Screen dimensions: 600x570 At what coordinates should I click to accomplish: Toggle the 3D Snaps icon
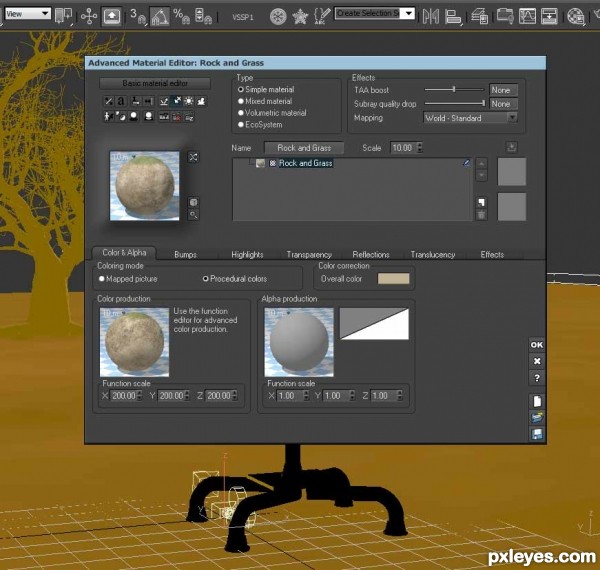click(138, 16)
